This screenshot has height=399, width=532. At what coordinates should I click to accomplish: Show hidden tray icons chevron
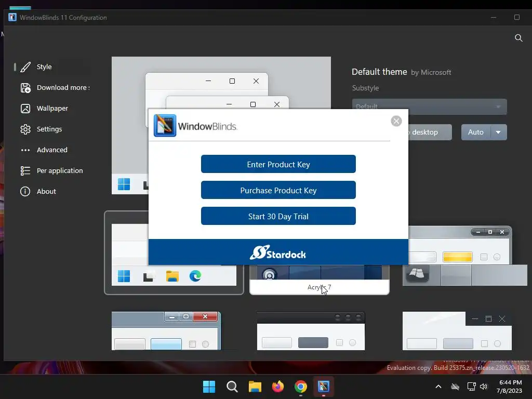pyautogui.click(x=438, y=387)
